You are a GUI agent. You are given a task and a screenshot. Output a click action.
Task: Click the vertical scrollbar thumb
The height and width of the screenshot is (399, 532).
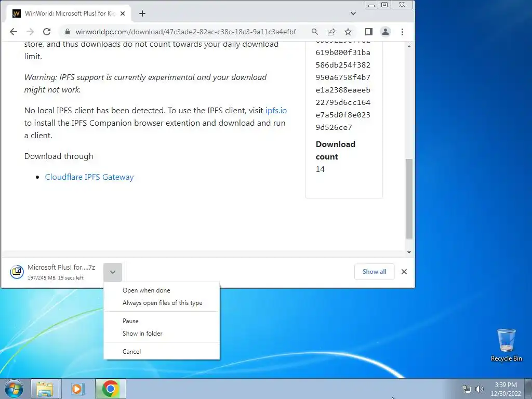(x=409, y=199)
